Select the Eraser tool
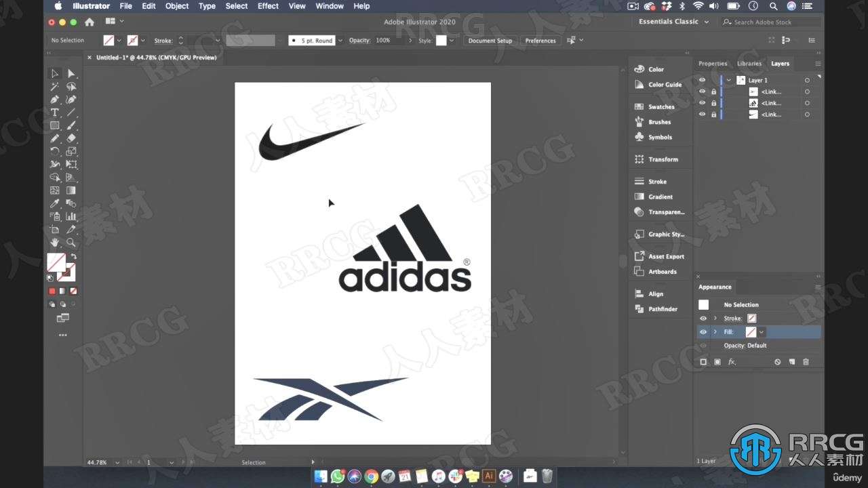Image resolution: width=868 pixels, height=488 pixels. click(71, 138)
